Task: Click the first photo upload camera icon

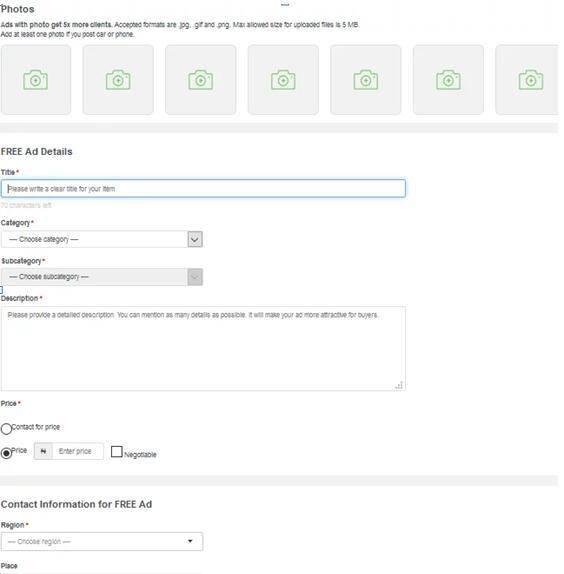Action: (36, 80)
